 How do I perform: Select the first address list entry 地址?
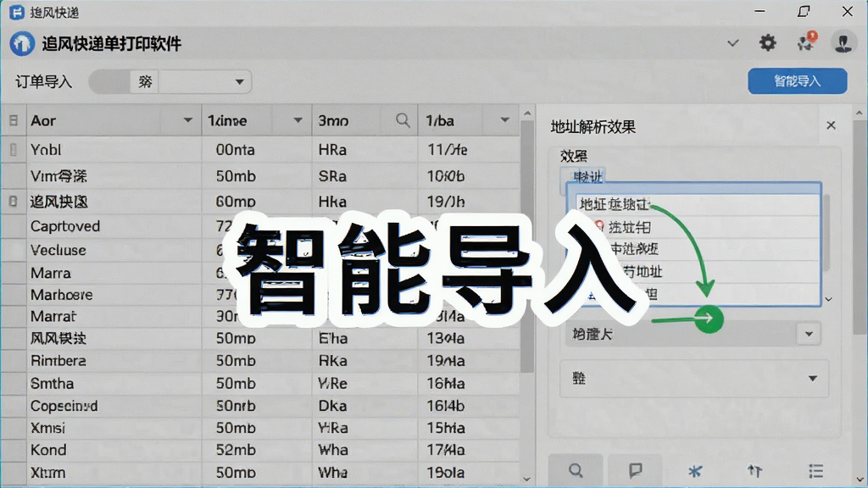[698, 204]
